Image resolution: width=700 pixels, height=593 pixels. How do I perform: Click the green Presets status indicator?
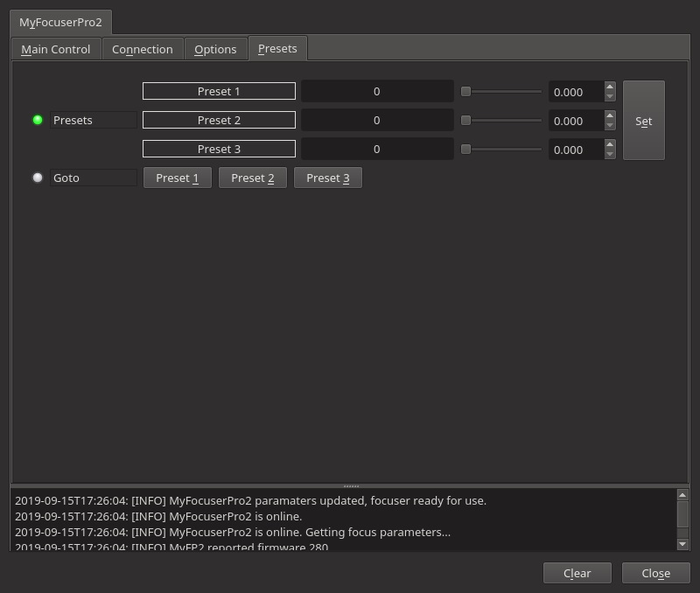pyautogui.click(x=38, y=120)
